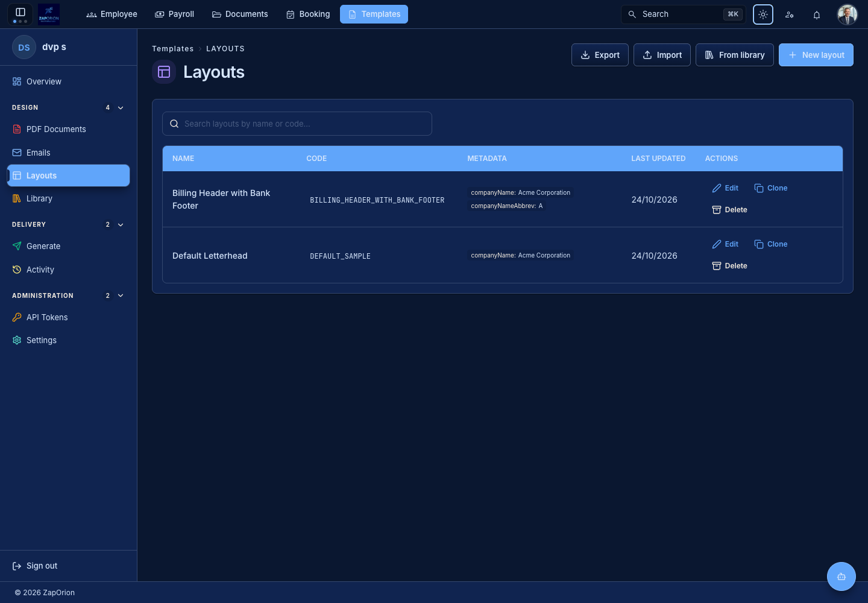This screenshot has height=603, width=868.
Task: Click the Export button
Action: click(x=600, y=55)
